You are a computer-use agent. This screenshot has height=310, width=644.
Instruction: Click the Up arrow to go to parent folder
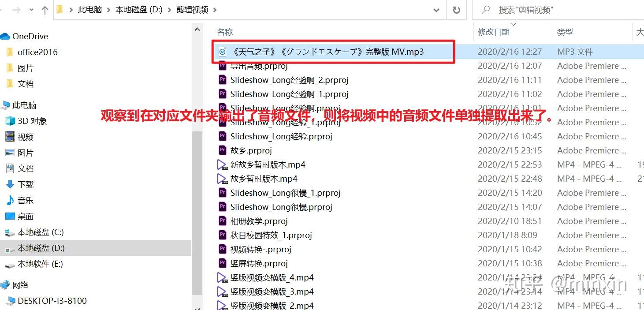pyautogui.click(x=44, y=10)
